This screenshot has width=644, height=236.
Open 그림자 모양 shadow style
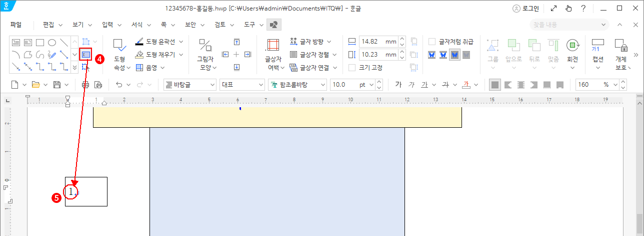pos(205,54)
